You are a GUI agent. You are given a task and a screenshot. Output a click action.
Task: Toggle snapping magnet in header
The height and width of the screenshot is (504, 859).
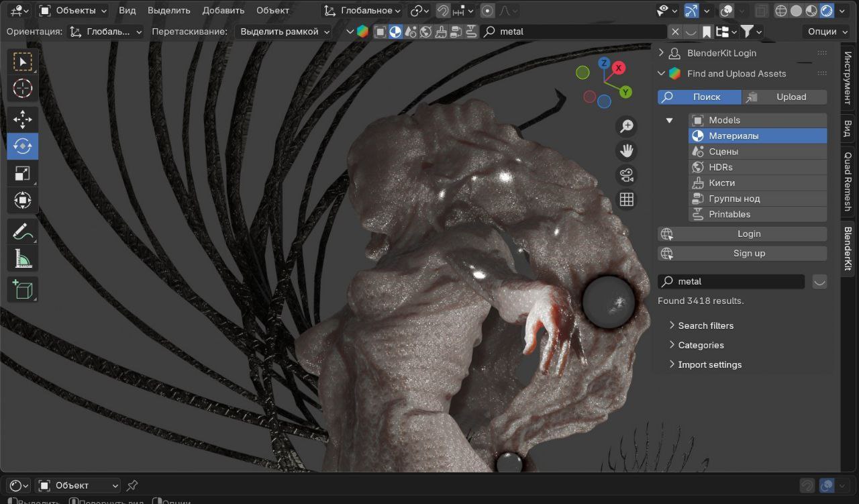(443, 11)
